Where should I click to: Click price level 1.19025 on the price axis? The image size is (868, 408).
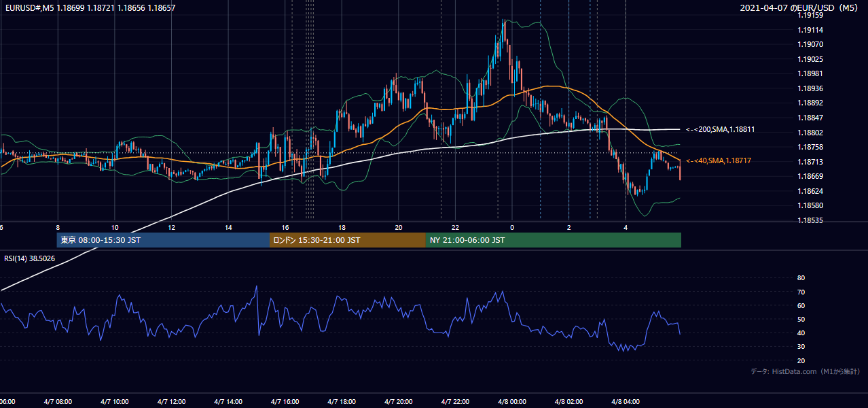[x=810, y=59]
